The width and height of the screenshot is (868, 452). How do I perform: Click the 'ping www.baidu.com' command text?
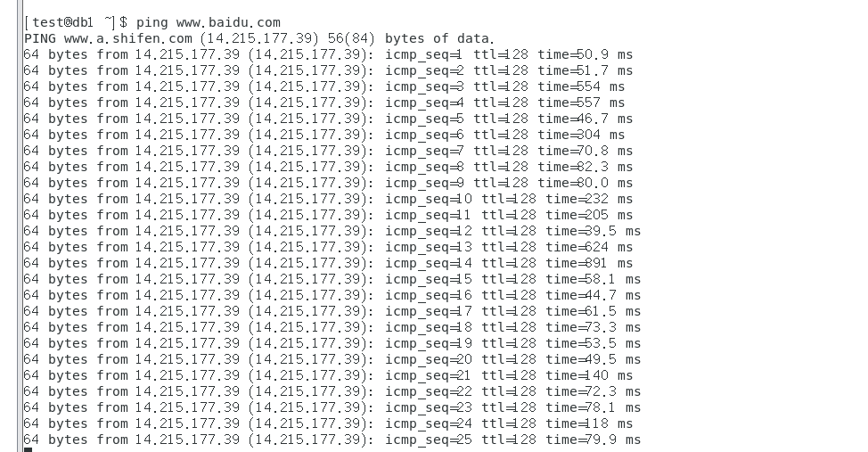click(209, 22)
